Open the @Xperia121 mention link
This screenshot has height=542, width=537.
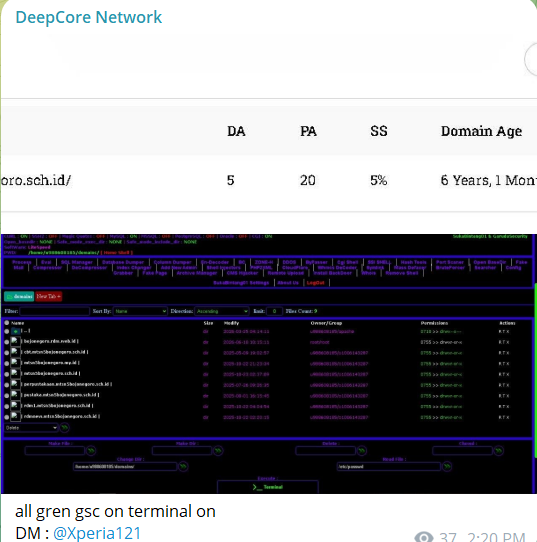pos(97,533)
